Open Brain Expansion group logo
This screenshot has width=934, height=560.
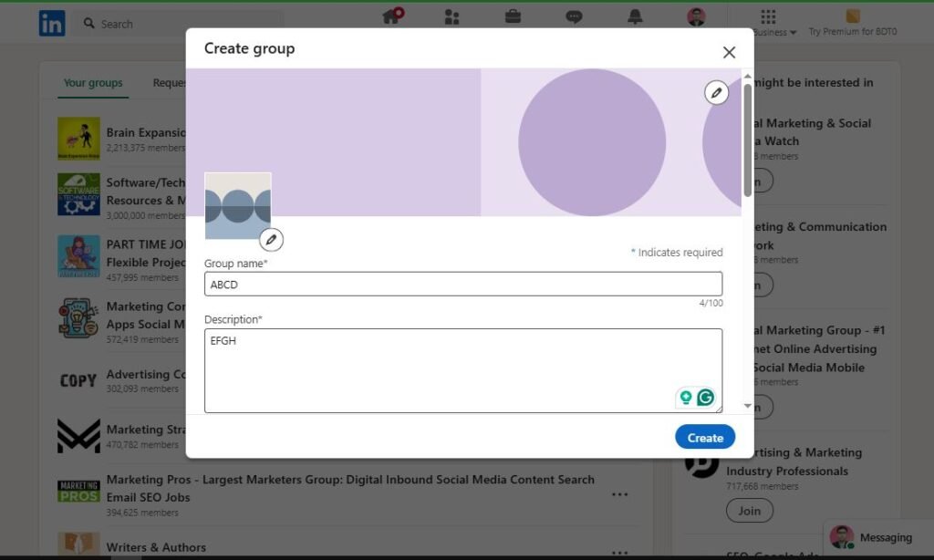[x=78, y=139]
